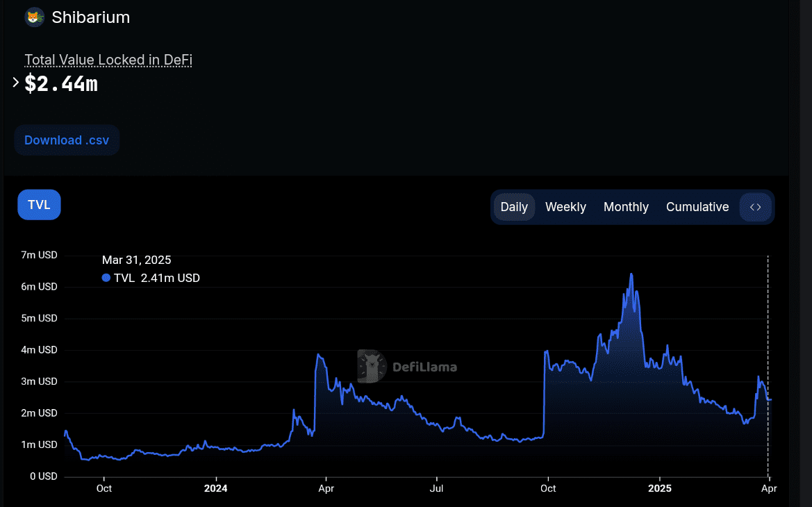Click the 4m USD y-axis label
The image size is (812, 507).
click(40, 349)
